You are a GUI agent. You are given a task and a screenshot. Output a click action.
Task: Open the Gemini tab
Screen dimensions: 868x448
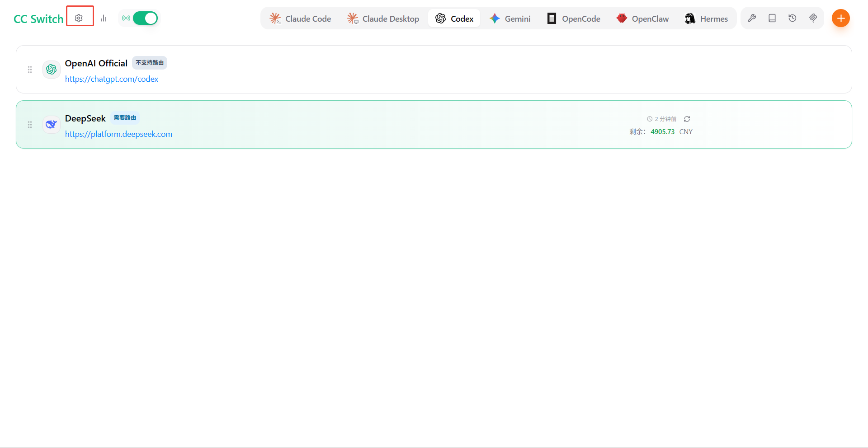(x=510, y=19)
